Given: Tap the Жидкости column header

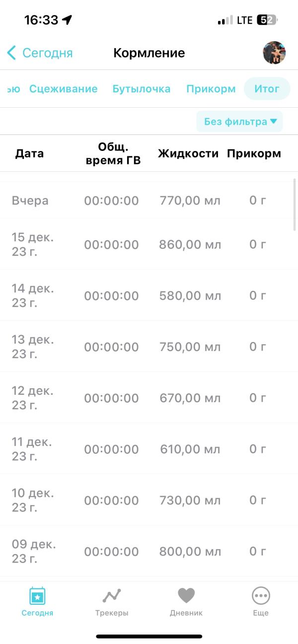Looking at the screenshot, I should click(x=188, y=153).
